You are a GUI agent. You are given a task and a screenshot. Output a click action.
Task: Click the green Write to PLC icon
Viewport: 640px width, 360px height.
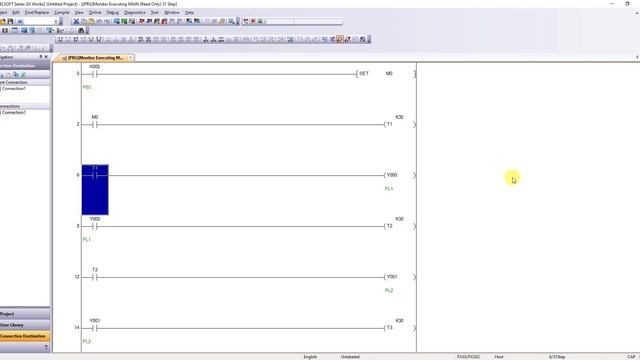click(124, 21)
